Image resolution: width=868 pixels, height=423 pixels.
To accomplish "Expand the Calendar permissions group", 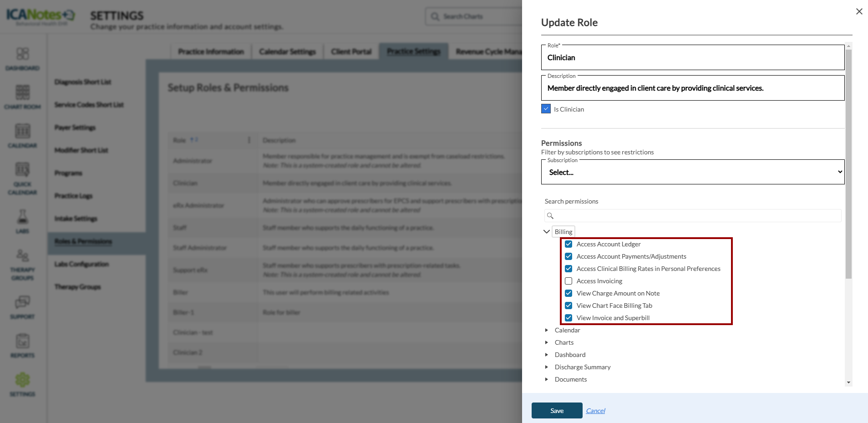I will (x=547, y=330).
